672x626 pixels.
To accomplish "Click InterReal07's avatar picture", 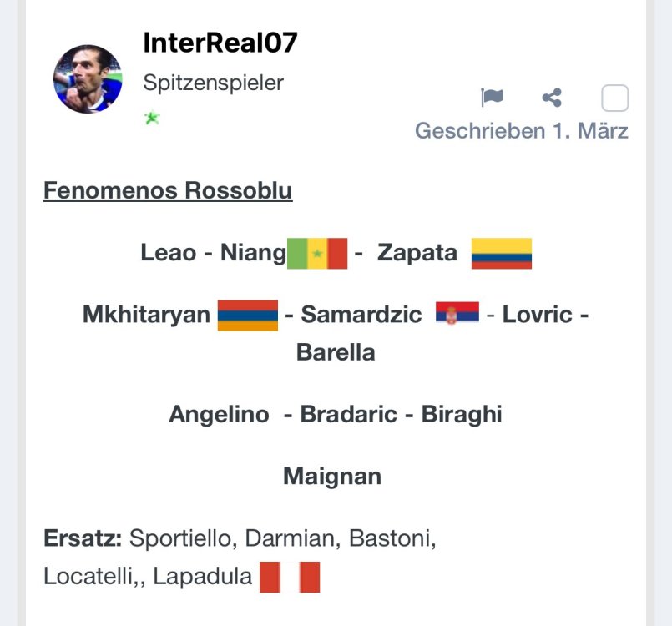I will coord(88,79).
